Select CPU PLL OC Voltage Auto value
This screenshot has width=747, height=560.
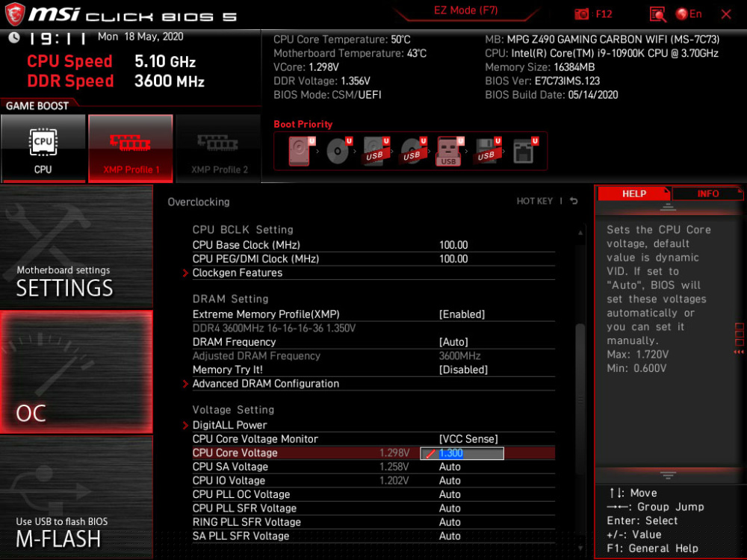[450, 495]
